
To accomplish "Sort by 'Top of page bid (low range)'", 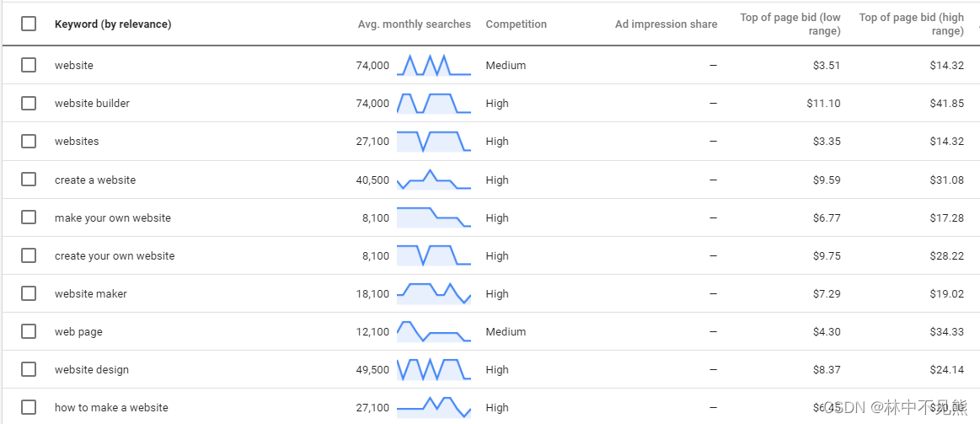I will [790, 24].
